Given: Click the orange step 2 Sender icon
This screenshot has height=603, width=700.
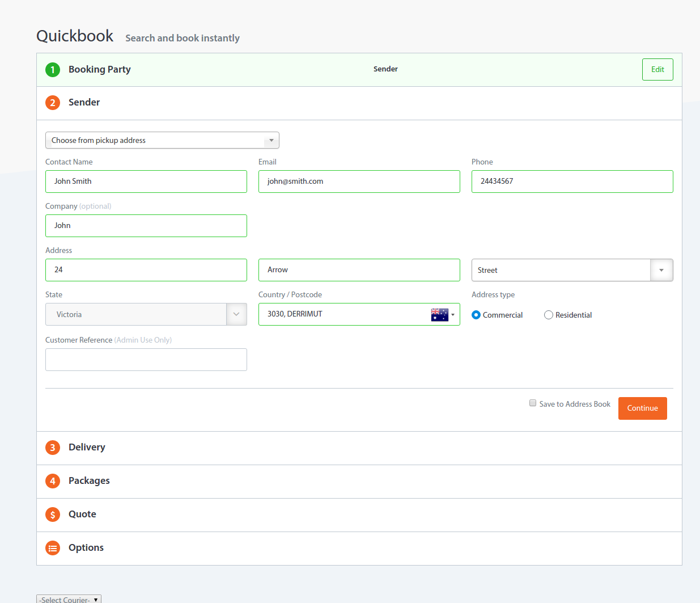Looking at the screenshot, I should 53,103.
